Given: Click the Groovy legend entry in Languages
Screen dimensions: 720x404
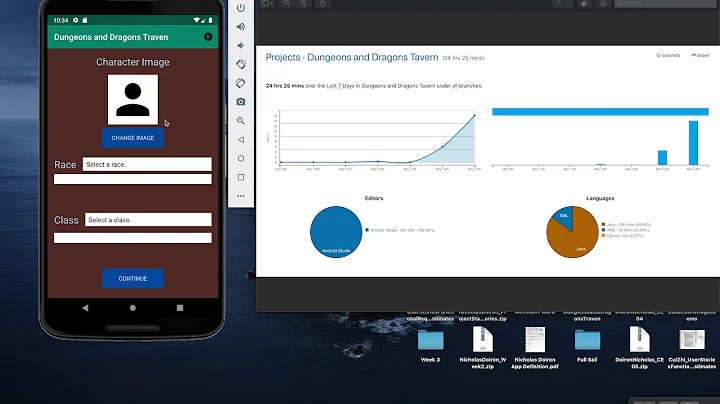Looking at the screenshot, I should [623, 236].
